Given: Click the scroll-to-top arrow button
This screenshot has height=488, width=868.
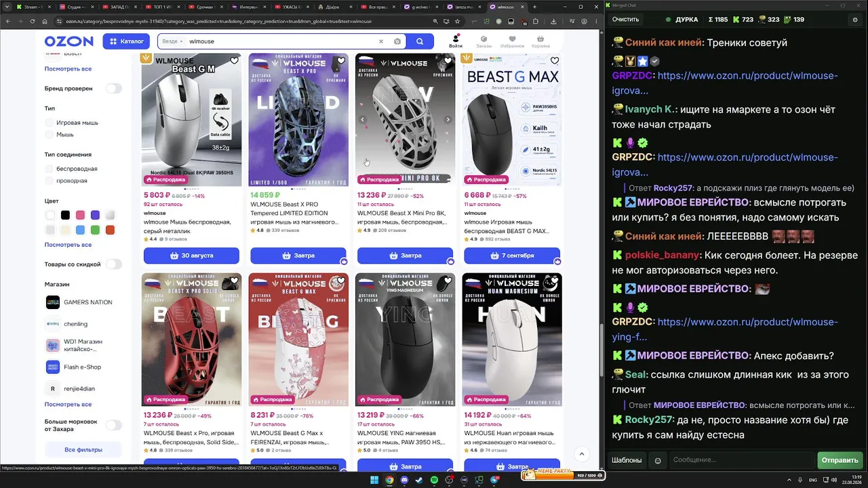Looking at the screenshot, I should [x=581, y=454].
